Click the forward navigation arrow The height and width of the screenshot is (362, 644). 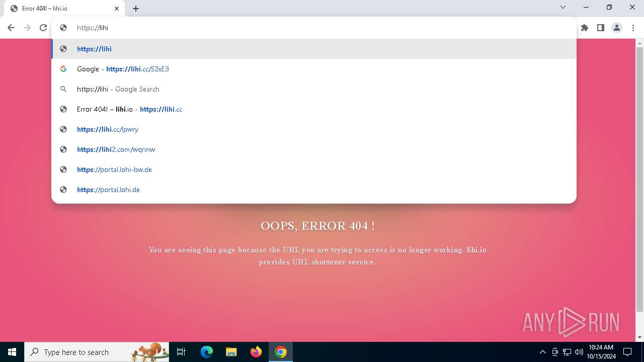(x=27, y=28)
